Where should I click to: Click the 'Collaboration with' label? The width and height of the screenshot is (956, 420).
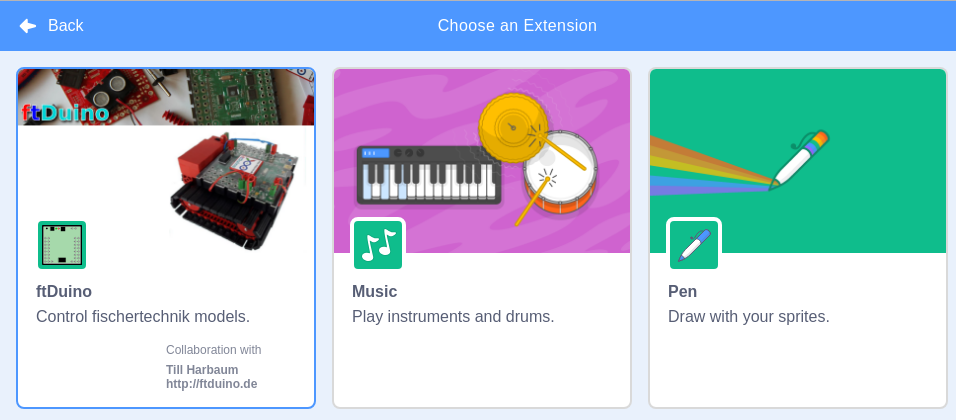tap(213, 350)
